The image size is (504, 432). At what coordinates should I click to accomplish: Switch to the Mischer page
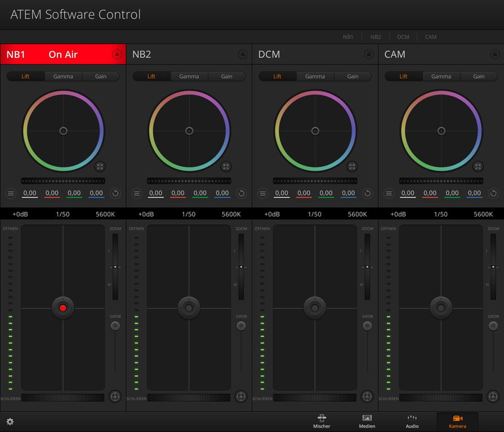tap(322, 422)
